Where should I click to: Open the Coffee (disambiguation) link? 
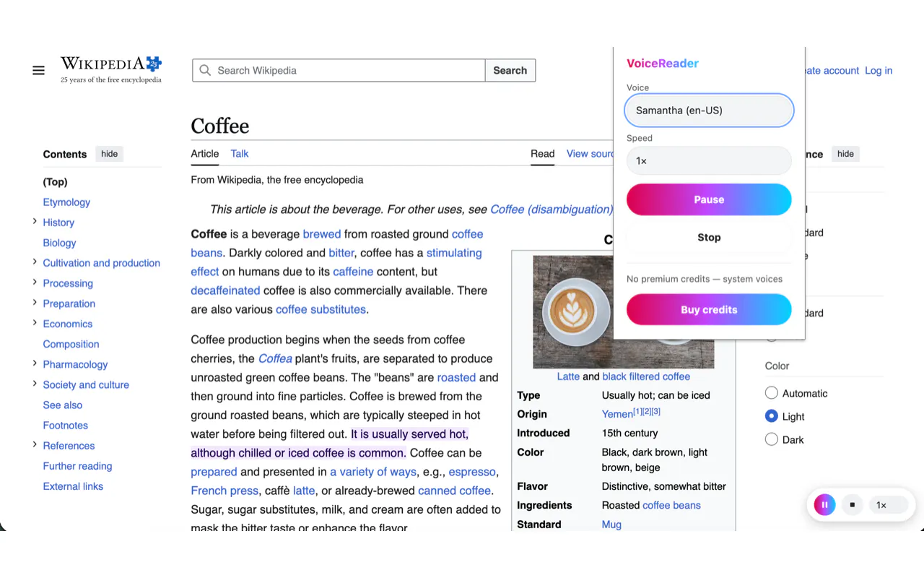[x=552, y=210]
